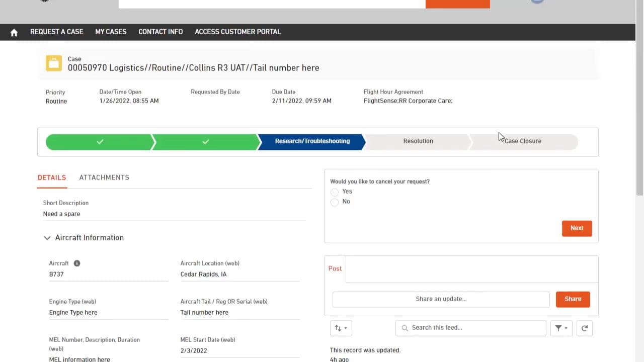
Task: Click the Aircraft field info icon
Action: pyautogui.click(x=76, y=263)
